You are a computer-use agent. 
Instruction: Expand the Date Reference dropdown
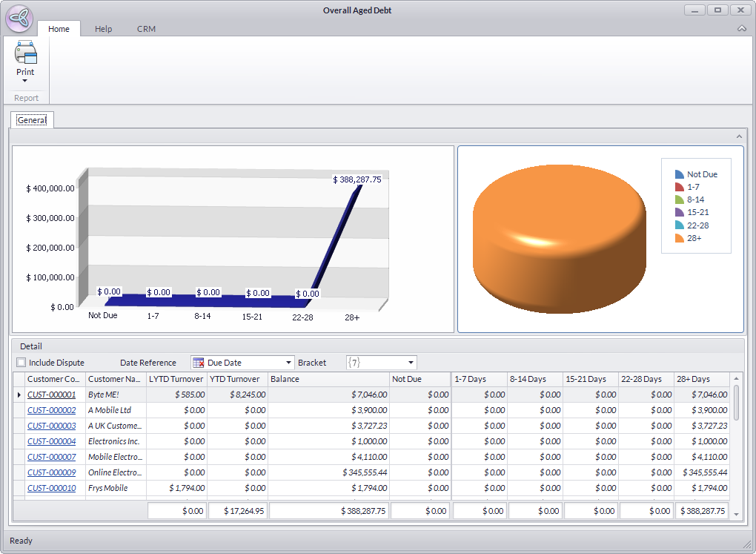click(x=288, y=363)
